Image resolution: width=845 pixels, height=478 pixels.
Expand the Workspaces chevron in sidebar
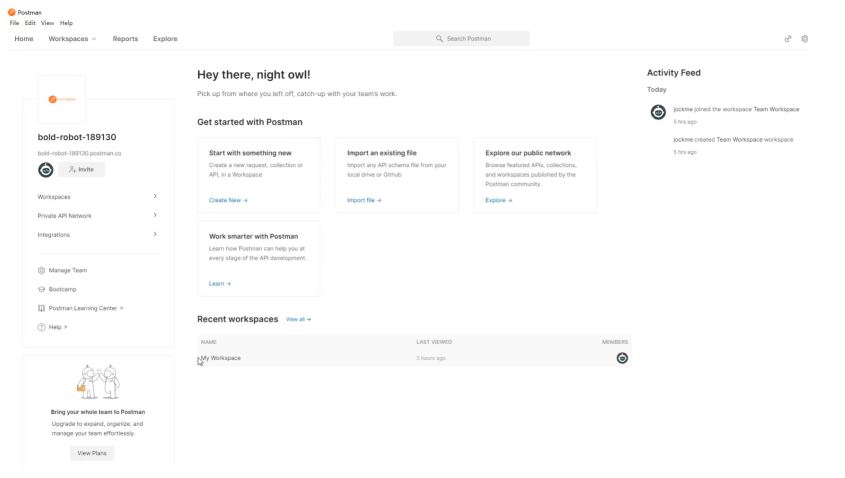pyautogui.click(x=155, y=197)
